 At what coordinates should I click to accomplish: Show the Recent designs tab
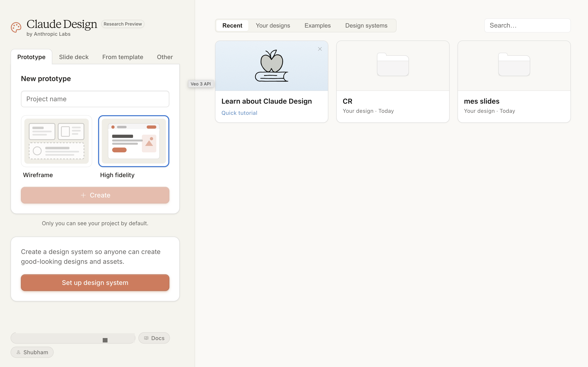(232, 26)
